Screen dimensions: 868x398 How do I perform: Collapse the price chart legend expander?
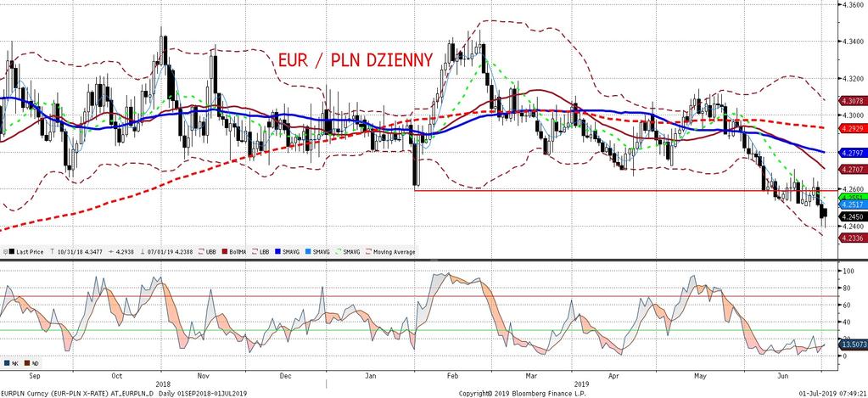pyautogui.click(x=5, y=252)
